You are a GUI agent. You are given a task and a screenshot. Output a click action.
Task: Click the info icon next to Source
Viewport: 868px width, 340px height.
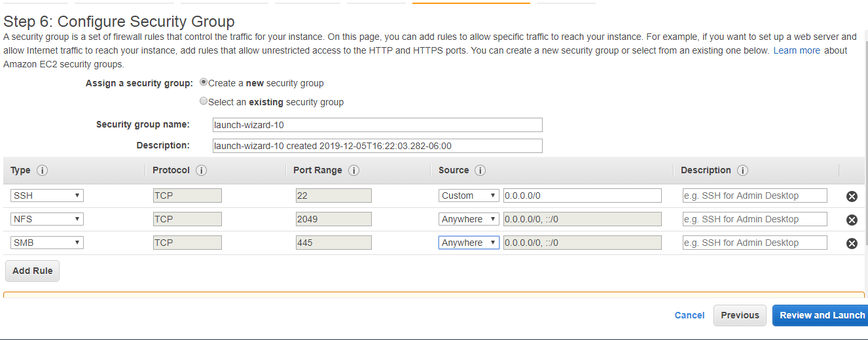pos(480,171)
